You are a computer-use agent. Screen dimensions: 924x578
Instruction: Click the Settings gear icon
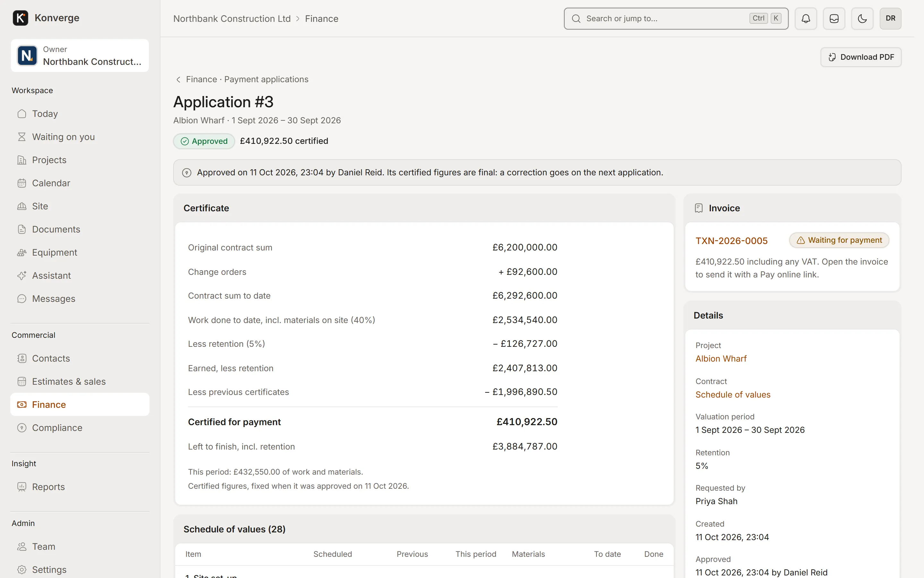click(22, 570)
